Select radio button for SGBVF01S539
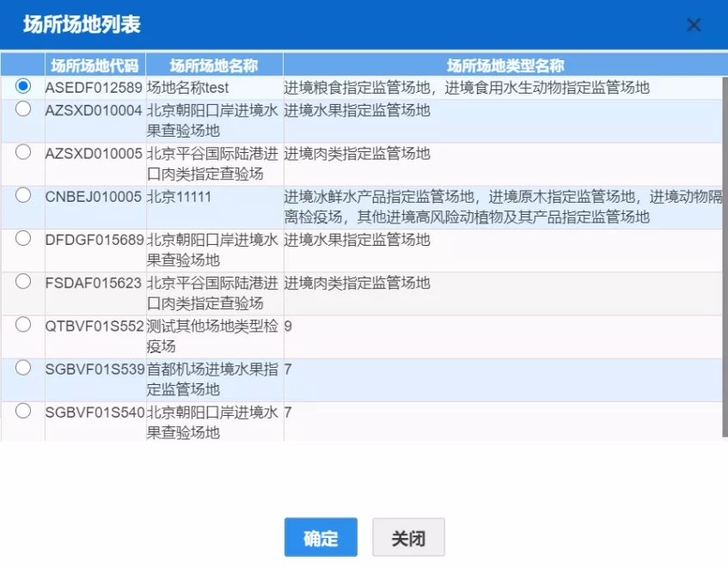 (x=22, y=368)
